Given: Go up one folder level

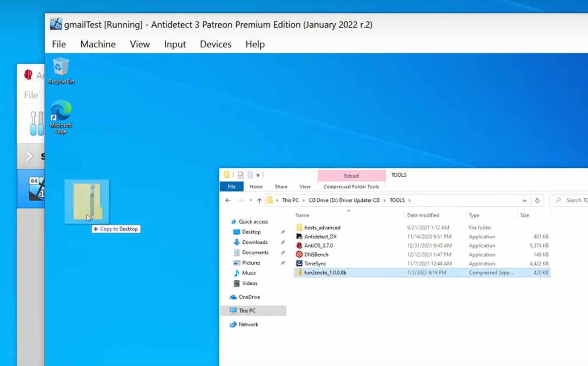Looking at the screenshot, I should tap(259, 200).
